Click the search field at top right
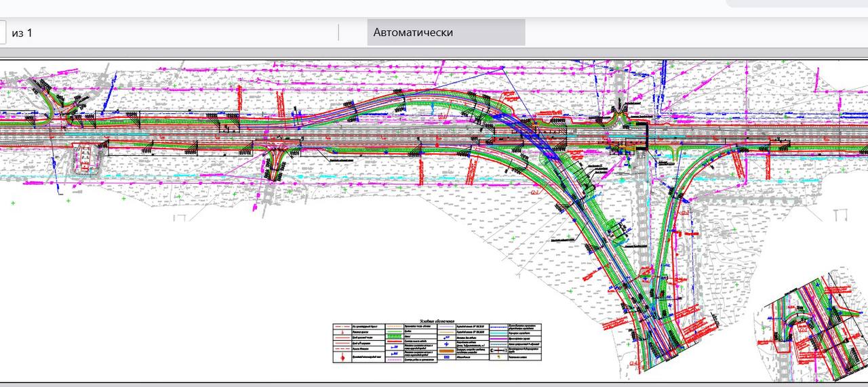This screenshot has height=387, width=868. point(797,3)
